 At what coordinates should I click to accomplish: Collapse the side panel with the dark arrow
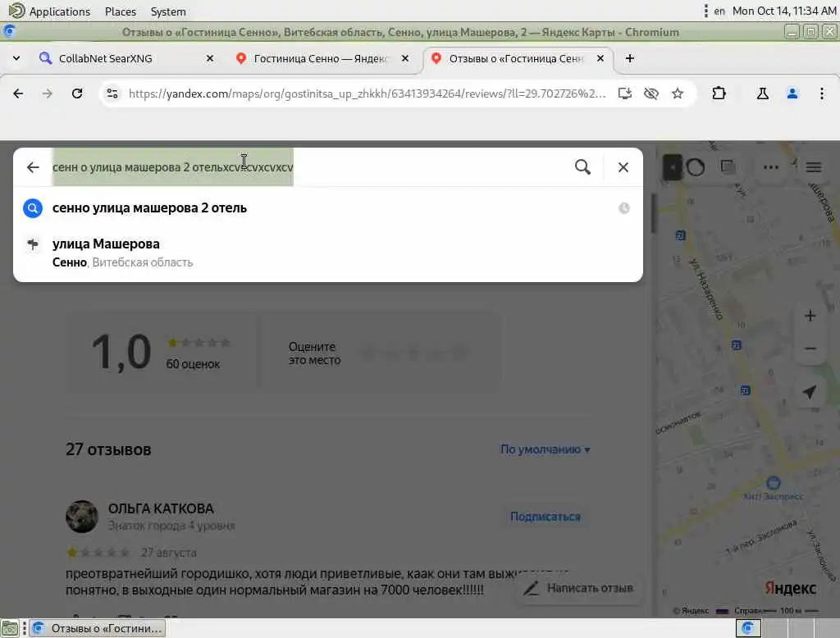[x=673, y=167]
